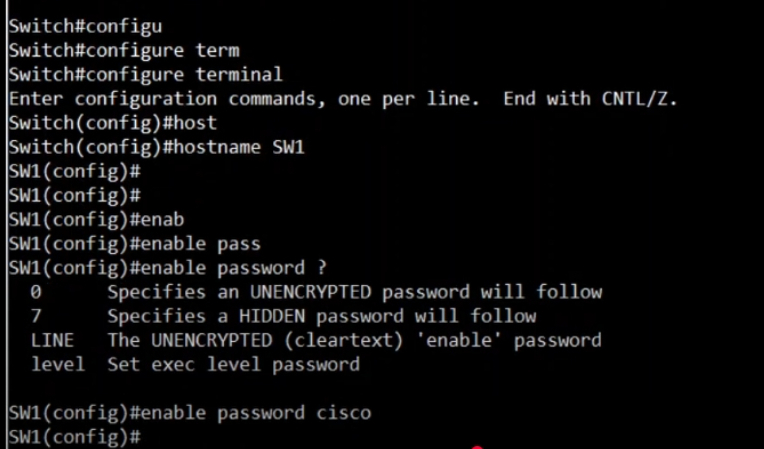Click the 'Enter configuration commands' message line
The width and height of the screenshot is (764, 449).
[x=343, y=99]
